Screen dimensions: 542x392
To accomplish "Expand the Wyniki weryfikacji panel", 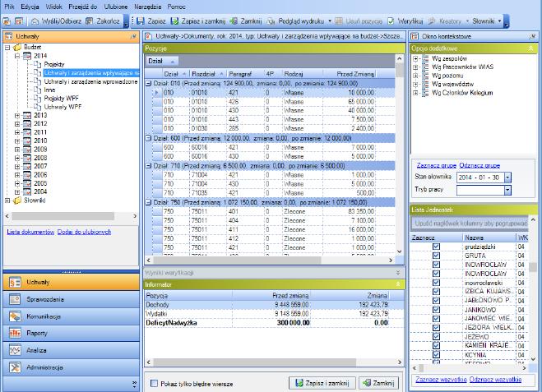I will tap(398, 273).
